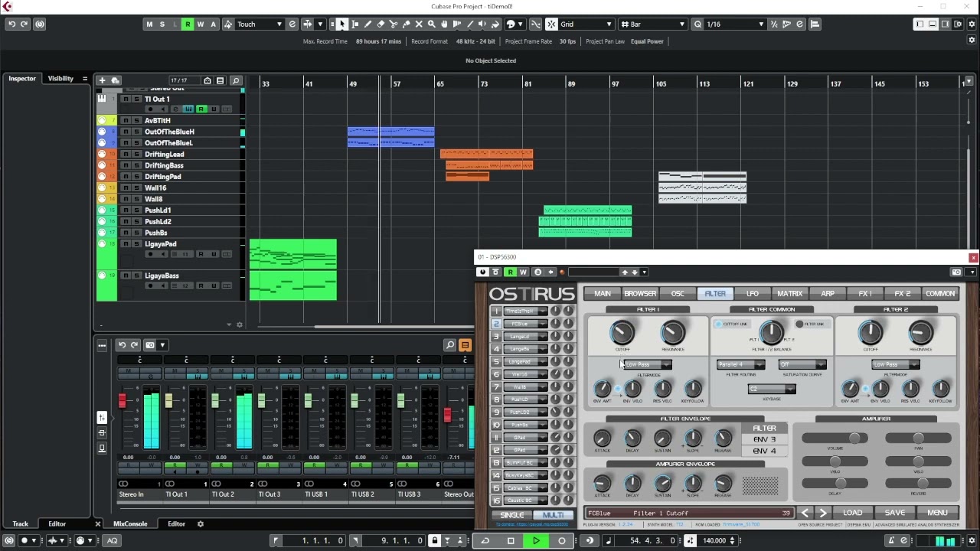Open the saturation curve Off dropdown

(x=802, y=364)
